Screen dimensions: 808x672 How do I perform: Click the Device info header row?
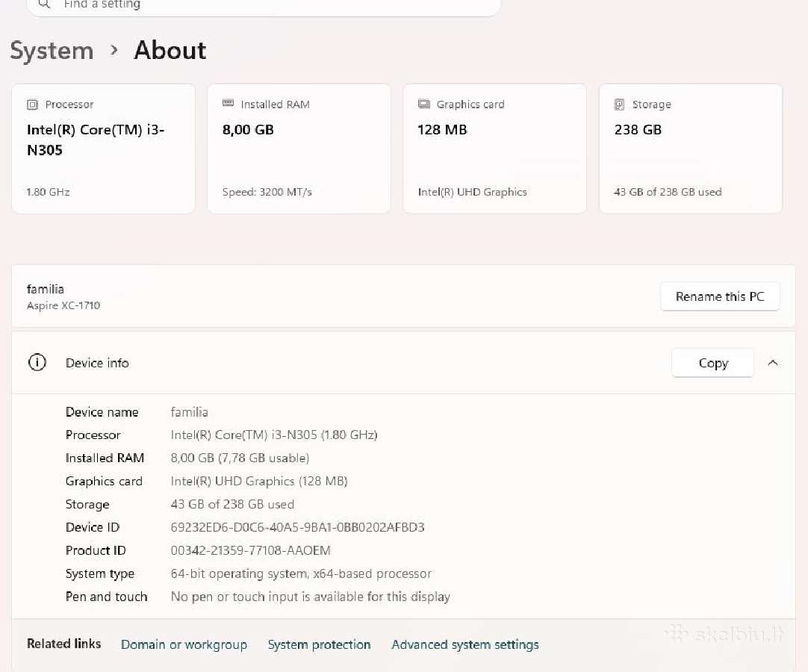click(x=403, y=363)
